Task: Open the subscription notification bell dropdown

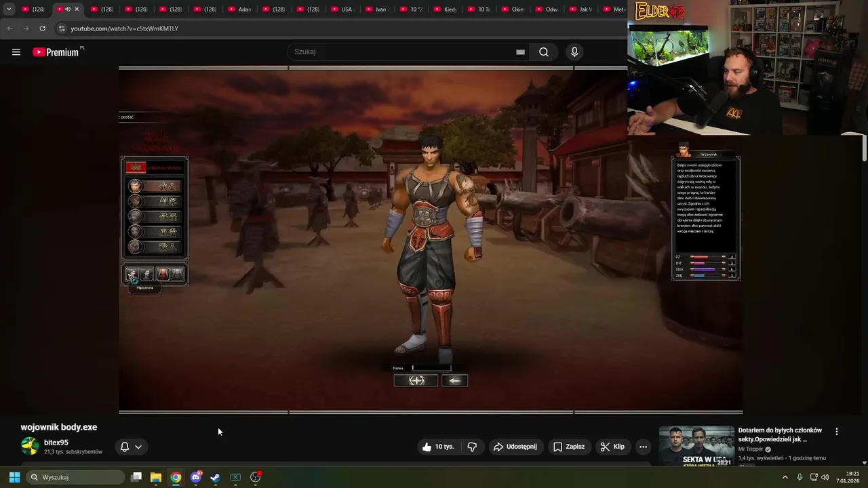Action: point(131,447)
